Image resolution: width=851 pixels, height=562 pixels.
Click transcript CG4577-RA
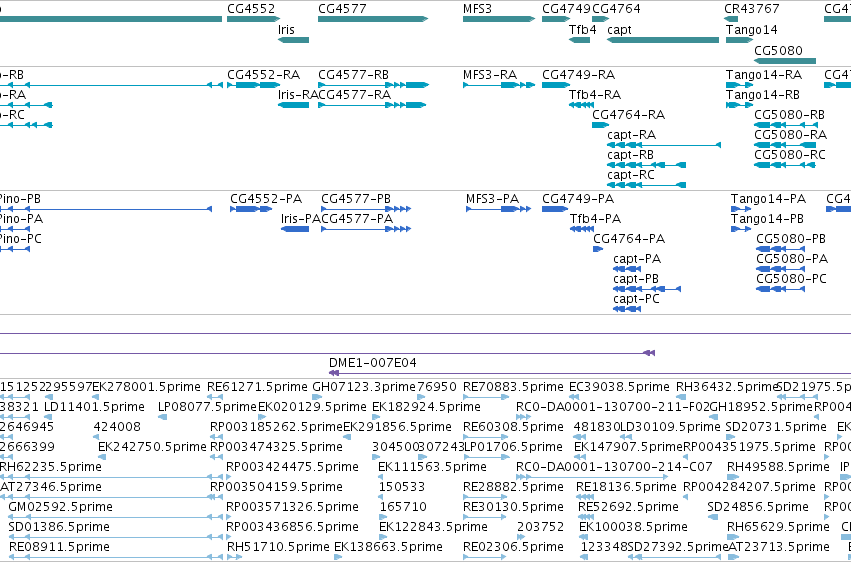(372, 105)
